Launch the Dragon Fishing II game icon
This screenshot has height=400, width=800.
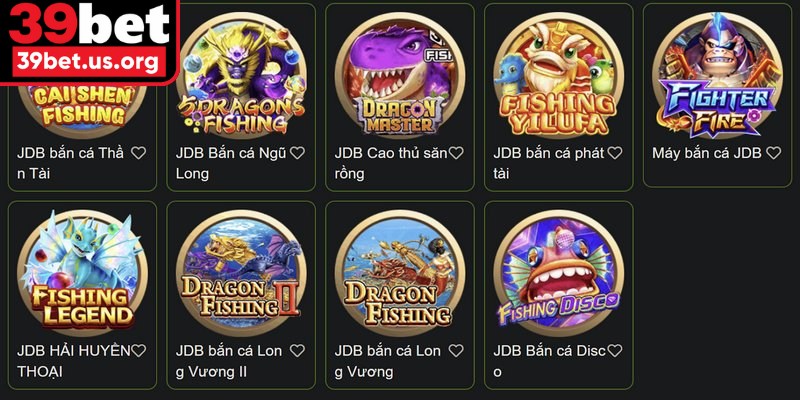tap(241, 273)
